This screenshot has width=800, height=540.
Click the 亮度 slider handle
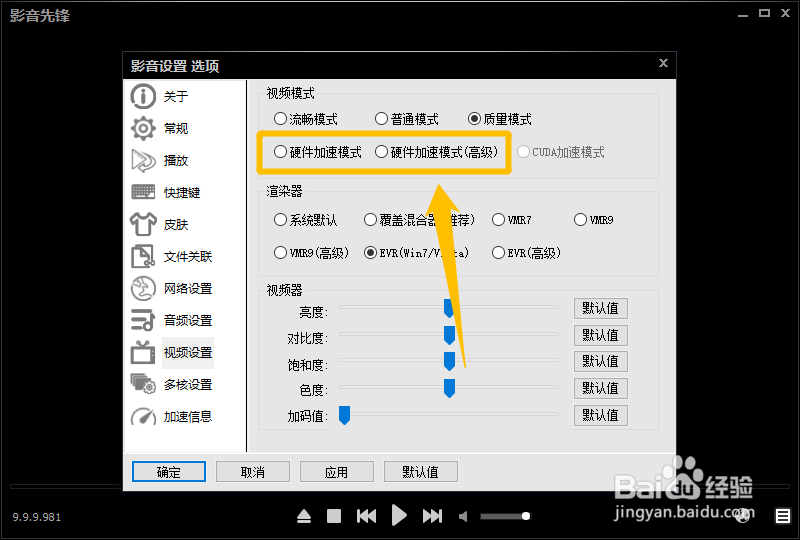[449, 308]
